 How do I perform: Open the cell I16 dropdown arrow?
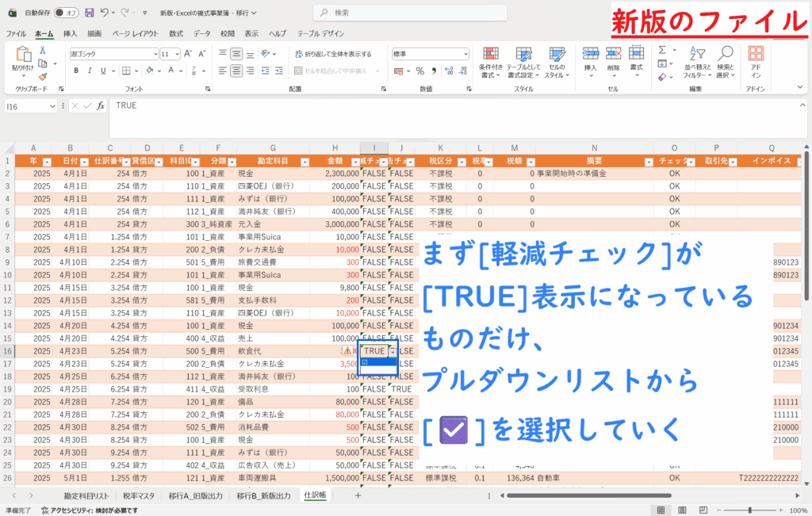pos(391,350)
